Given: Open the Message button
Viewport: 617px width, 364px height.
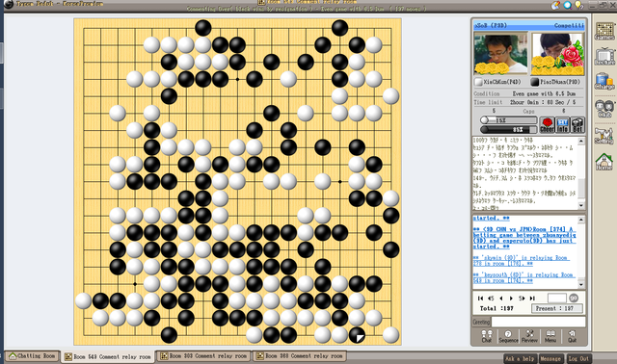Looking at the screenshot, I should pyautogui.click(x=550, y=358).
